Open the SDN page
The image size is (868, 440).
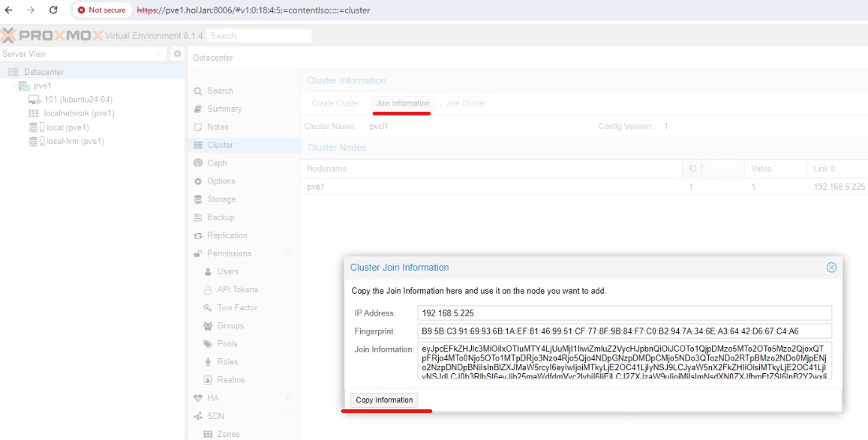point(215,416)
